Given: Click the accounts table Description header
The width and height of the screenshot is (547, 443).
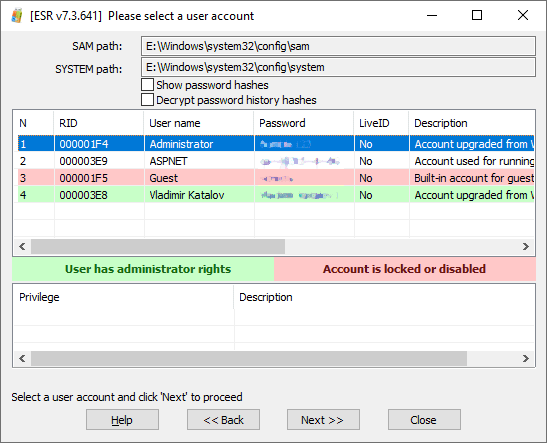Looking at the screenshot, I should click(x=472, y=123).
